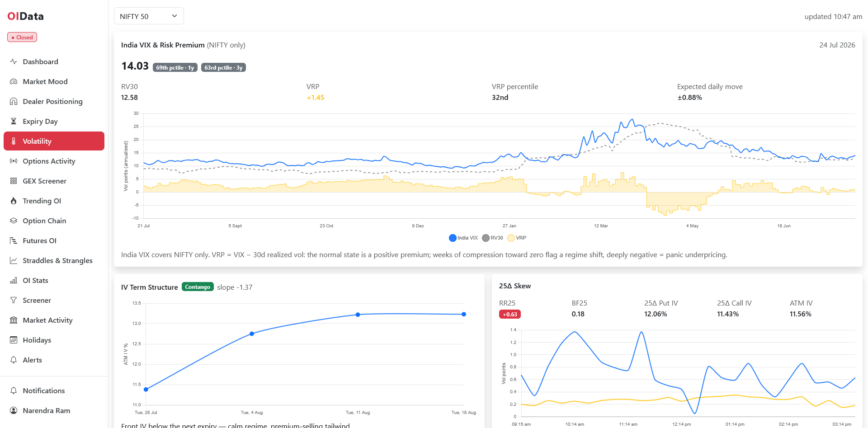Click the Dashboard pulse icon

[x=14, y=61]
